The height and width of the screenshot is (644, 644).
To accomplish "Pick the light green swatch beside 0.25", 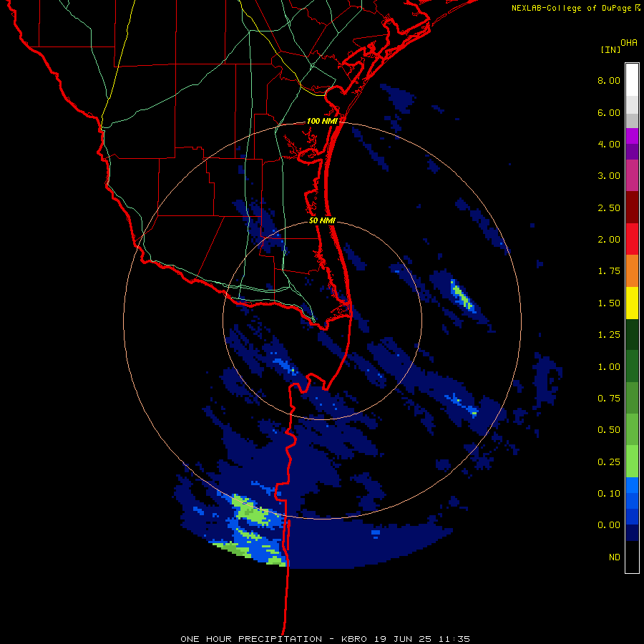I will click(x=632, y=462).
